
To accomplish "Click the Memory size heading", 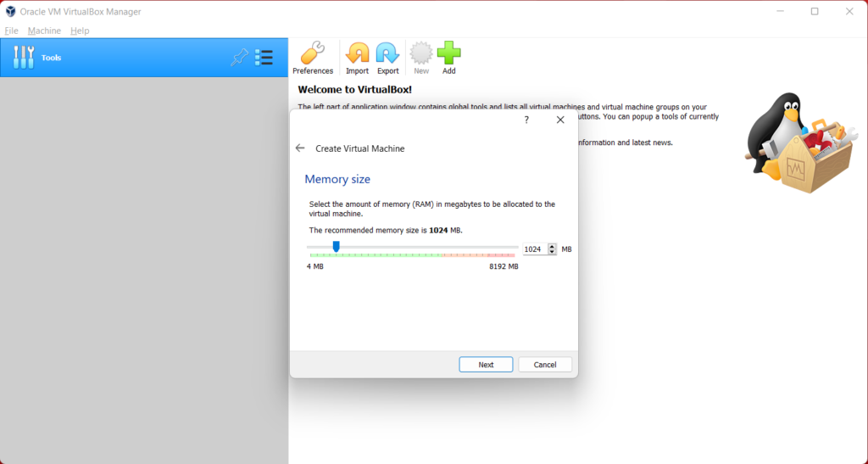I will pos(337,179).
